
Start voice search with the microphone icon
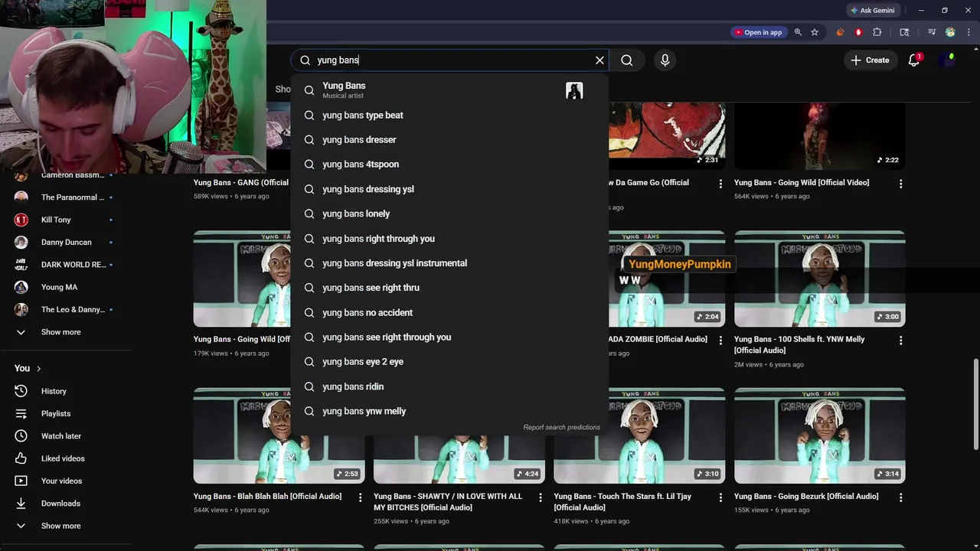click(x=665, y=60)
